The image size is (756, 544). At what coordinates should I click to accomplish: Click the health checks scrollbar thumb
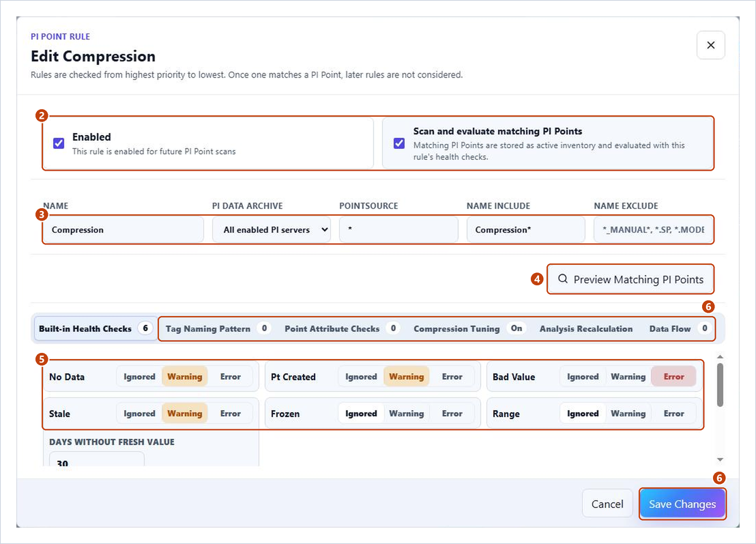pos(720,386)
